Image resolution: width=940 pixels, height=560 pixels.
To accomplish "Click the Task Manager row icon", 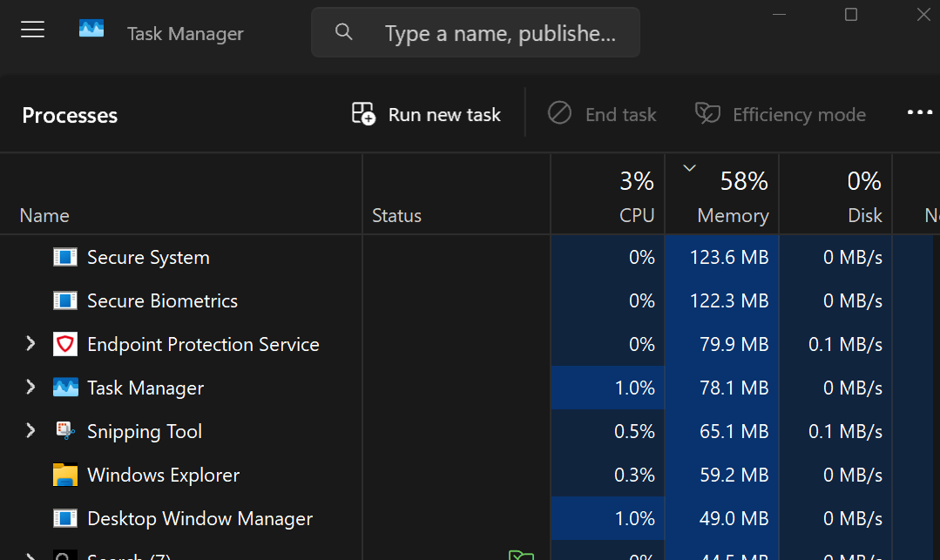I will 64,388.
